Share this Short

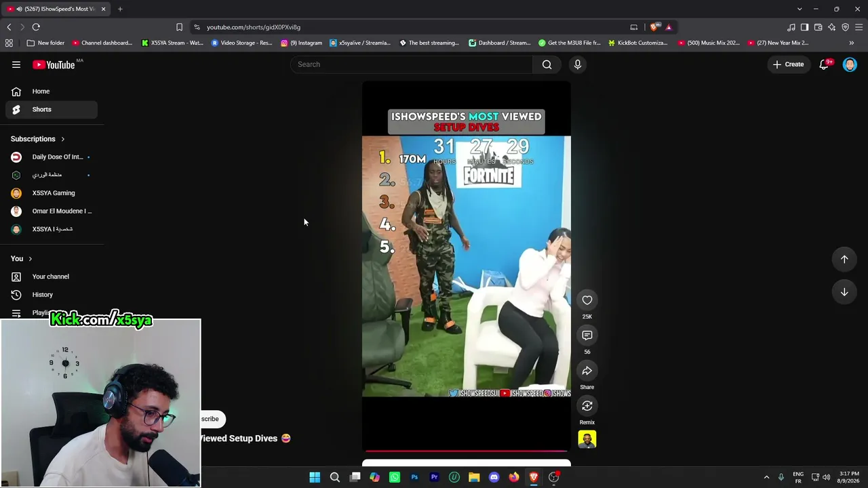pos(587,371)
